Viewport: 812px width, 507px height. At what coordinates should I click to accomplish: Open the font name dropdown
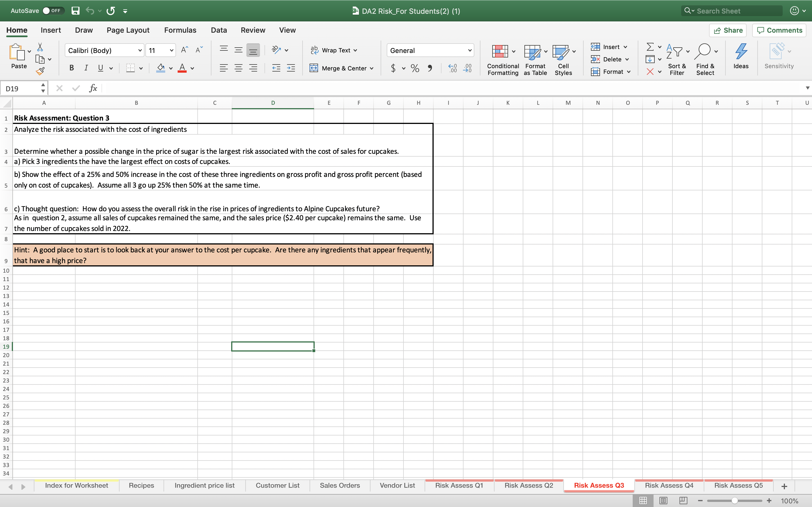(140, 50)
